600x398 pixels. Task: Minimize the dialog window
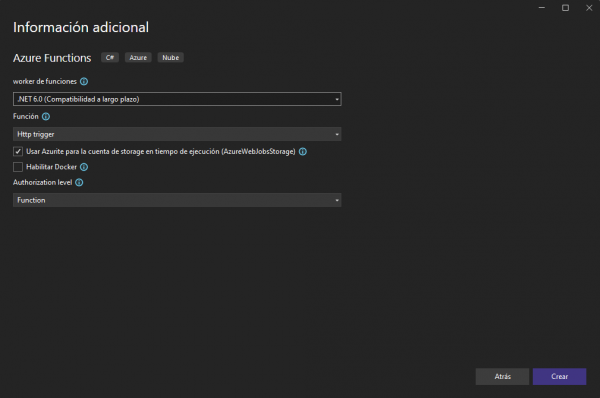[542, 8]
